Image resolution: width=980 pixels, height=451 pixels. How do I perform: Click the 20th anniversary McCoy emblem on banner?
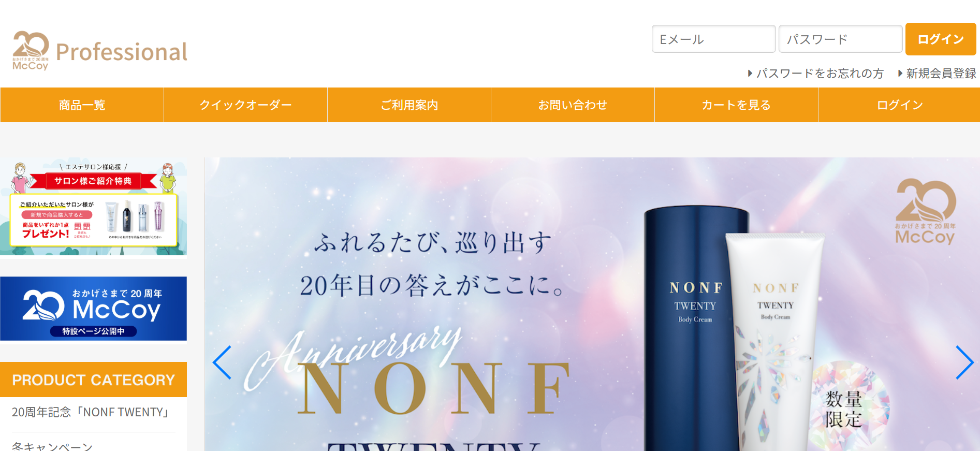click(926, 212)
